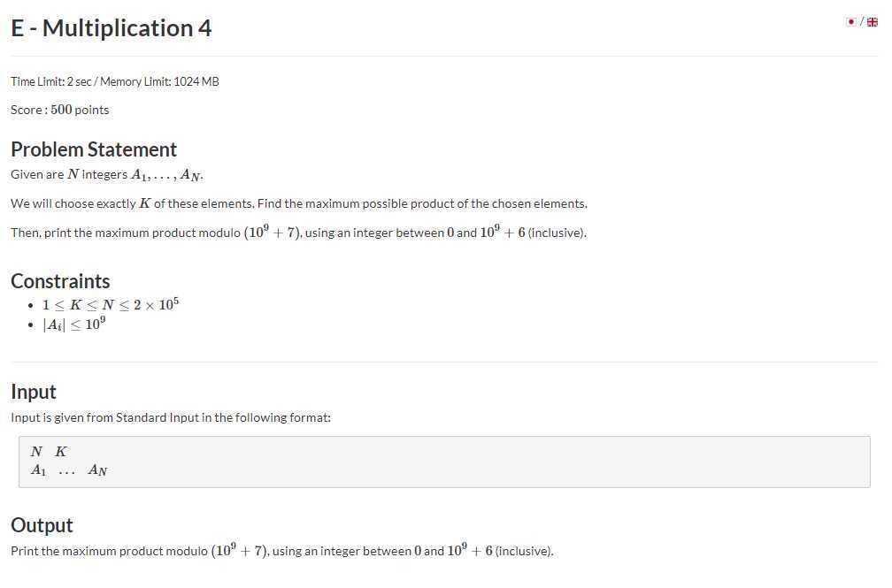Click the 'We will choose exactly K' sentence
This screenshot has height=588, width=892.
[x=299, y=203]
